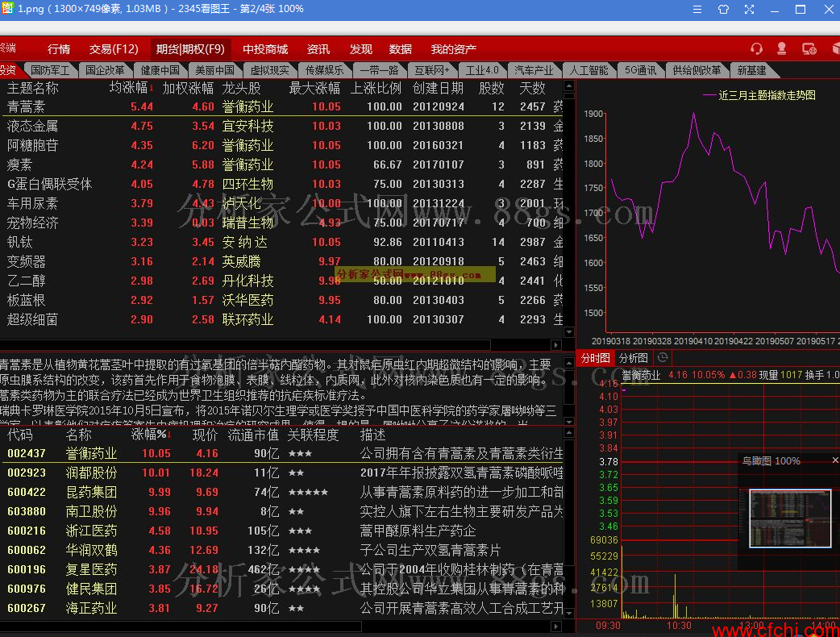Select stock 600422 昆药集团

[x=281, y=492]
